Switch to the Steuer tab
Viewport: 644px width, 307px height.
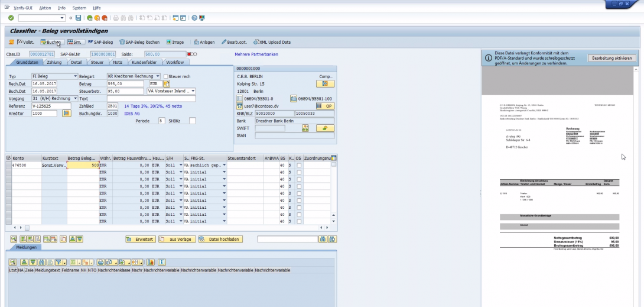(97, 63)
